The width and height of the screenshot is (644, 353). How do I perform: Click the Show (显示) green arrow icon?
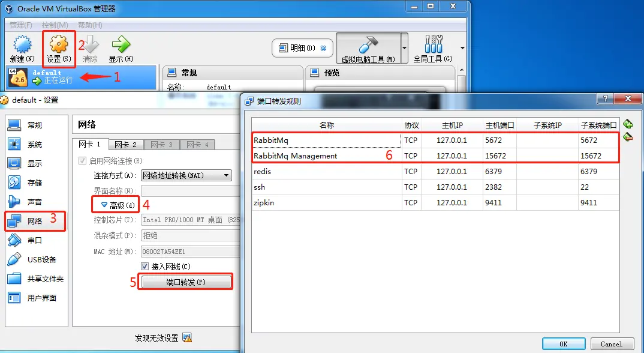pos(121,49)
